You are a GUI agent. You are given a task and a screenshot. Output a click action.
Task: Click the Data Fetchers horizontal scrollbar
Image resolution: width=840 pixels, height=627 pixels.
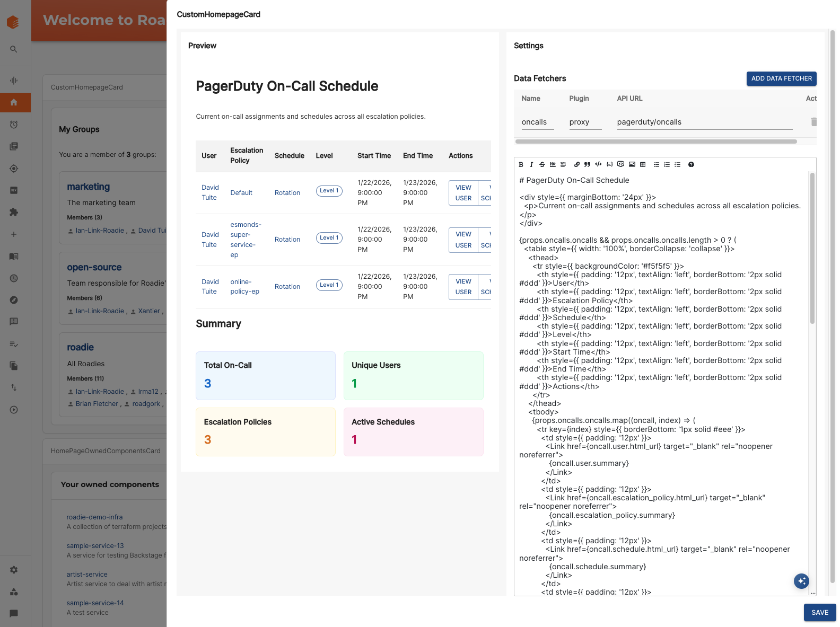tap(656, 142)
